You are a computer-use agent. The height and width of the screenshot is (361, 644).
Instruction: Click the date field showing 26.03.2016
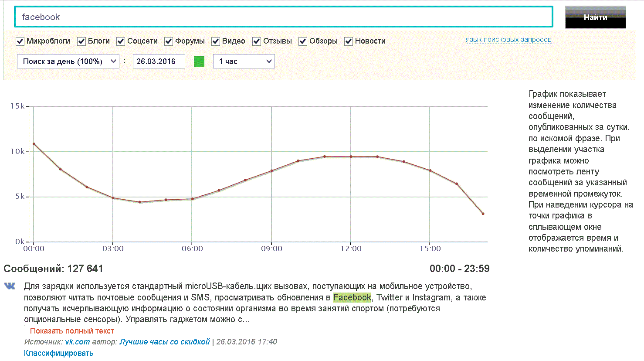coord(159,61)
